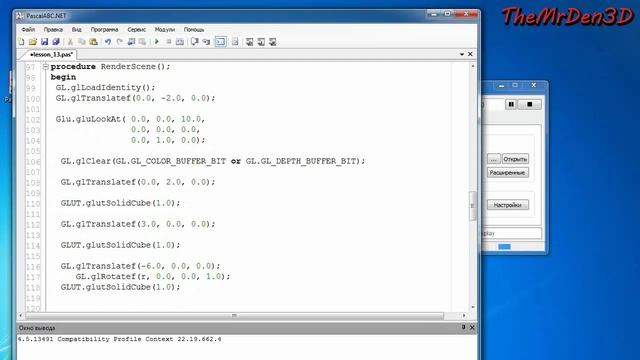Click the horizontal scrollbar thumb in code editor
Screen dimensions: 640x360
pos(235,316)
